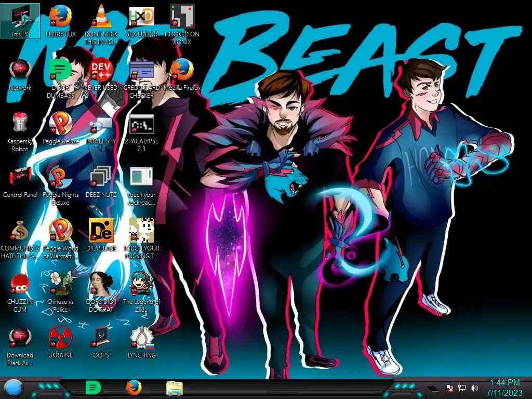The width and height of the screenshot is (532, 399).
Task: Open The Legend of Zilda shortcut
Action: tap(142, 292)
